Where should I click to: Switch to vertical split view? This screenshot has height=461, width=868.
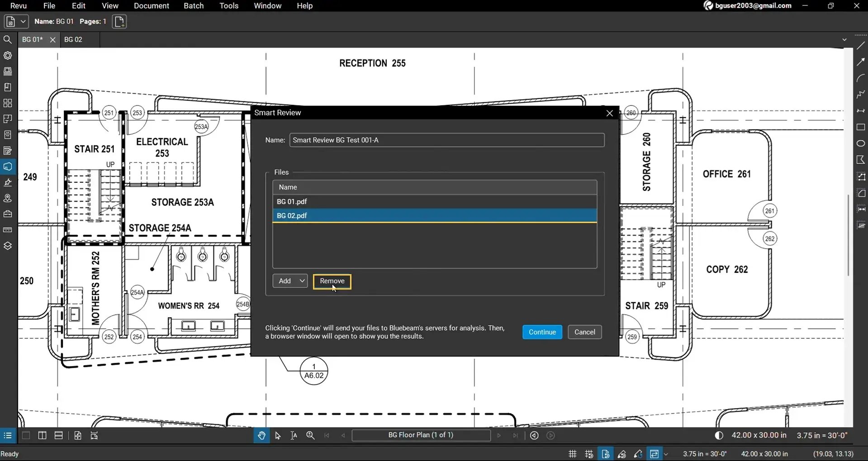[x=42, y=435]
